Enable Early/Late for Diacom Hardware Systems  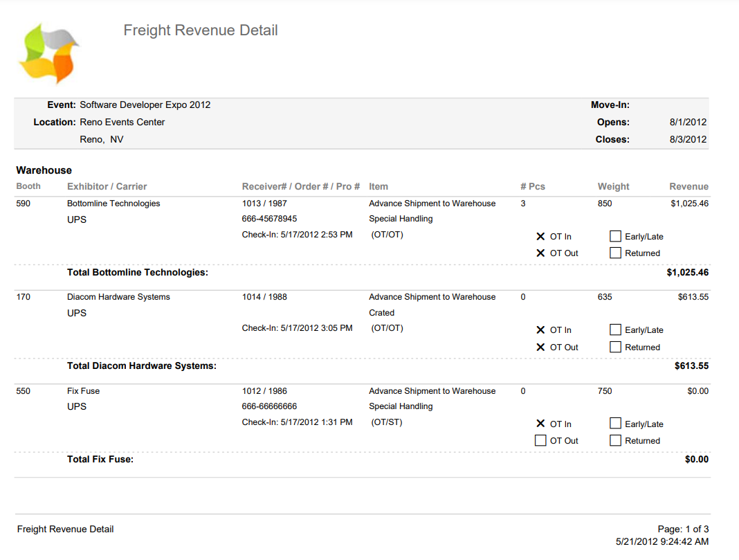[x=615, y=330]
